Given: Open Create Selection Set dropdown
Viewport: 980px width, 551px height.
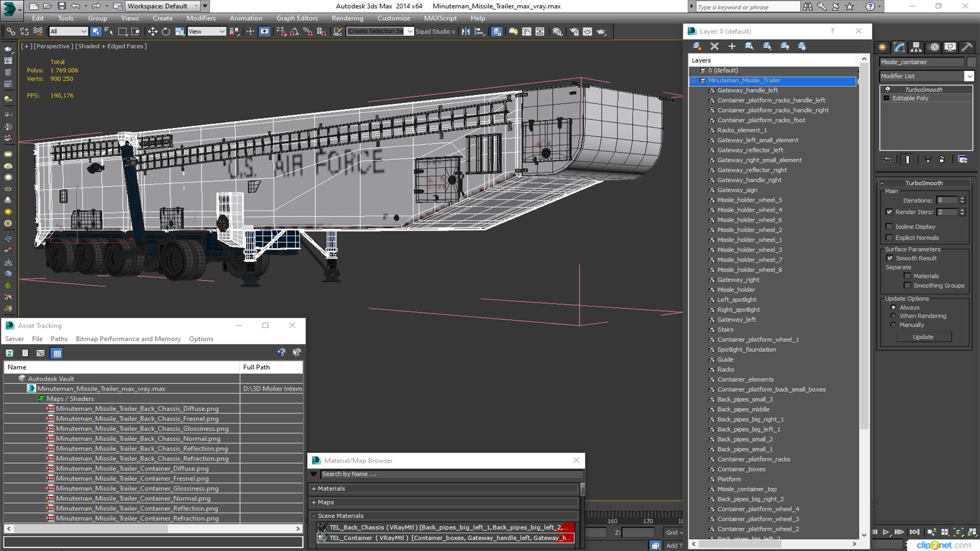Looking at the screenshot, I should [409, 32].
